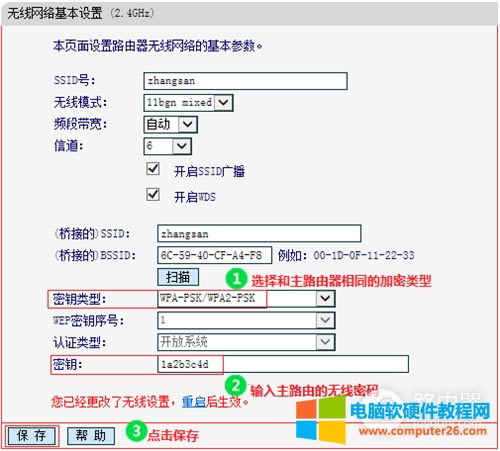Click the 帮助 help button
This screenshot has height=451, width=500.
coord(91,436)
